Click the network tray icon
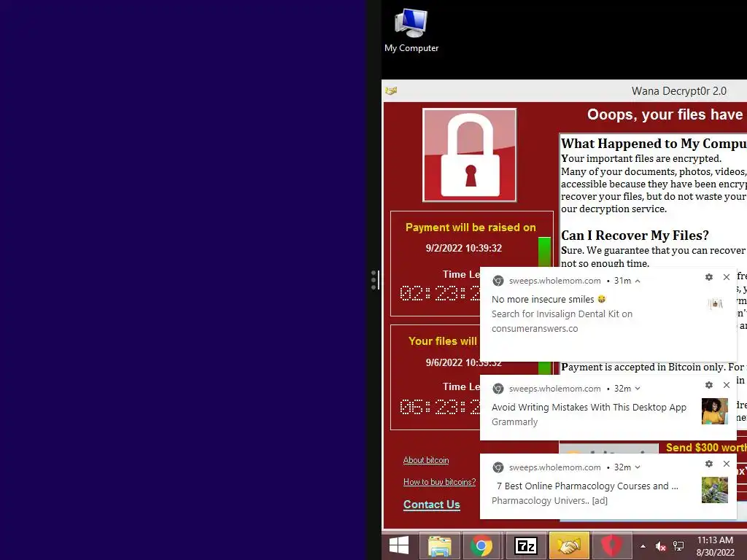The image size is (747, 560). click(678, 546)
